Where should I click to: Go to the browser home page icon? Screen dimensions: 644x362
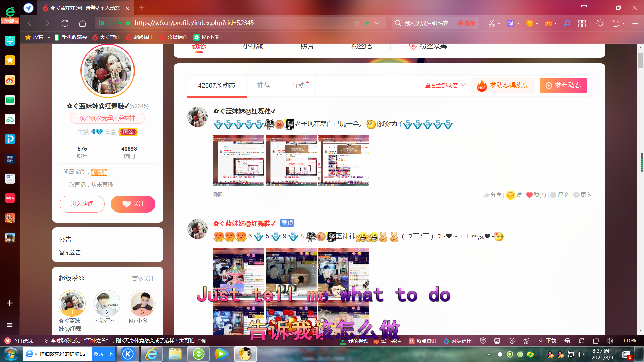(83, 23)
